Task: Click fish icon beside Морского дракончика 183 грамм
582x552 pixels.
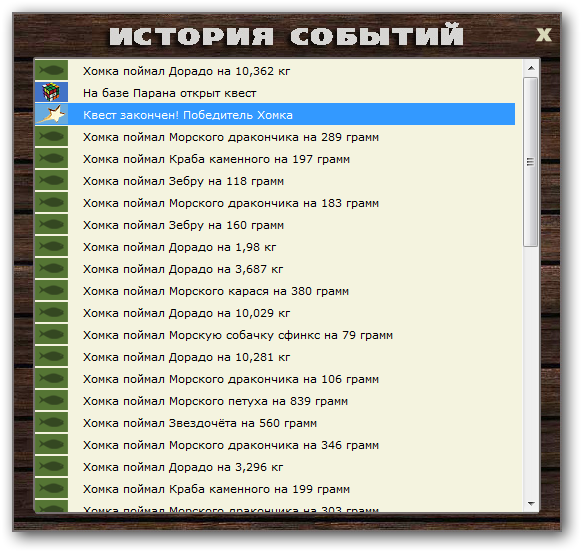Action: pyautogui.click(x=52, y=202)
